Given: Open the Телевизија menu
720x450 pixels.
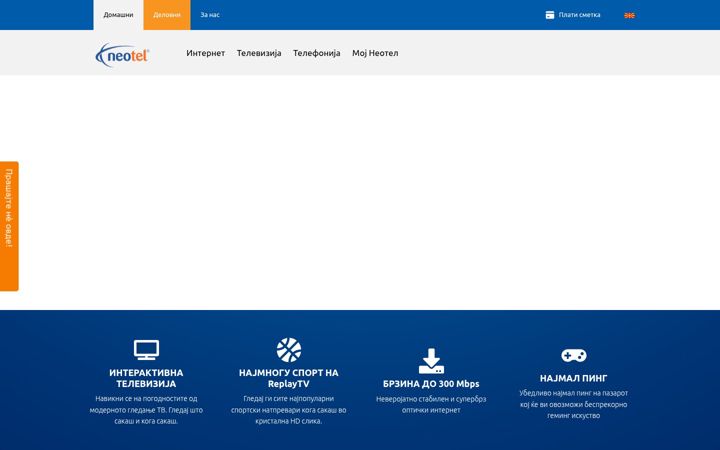Looking at the screenshot, I should click(x=259, y=53).
